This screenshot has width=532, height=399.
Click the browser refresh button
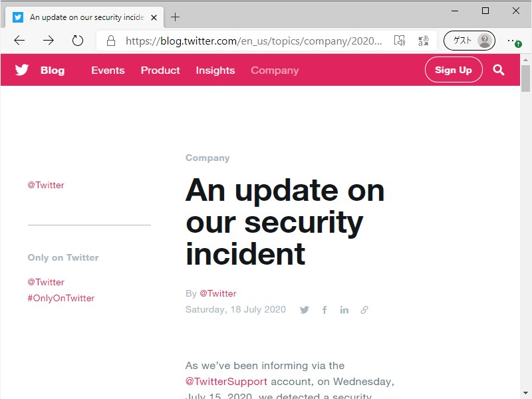(x=78, y=41)
